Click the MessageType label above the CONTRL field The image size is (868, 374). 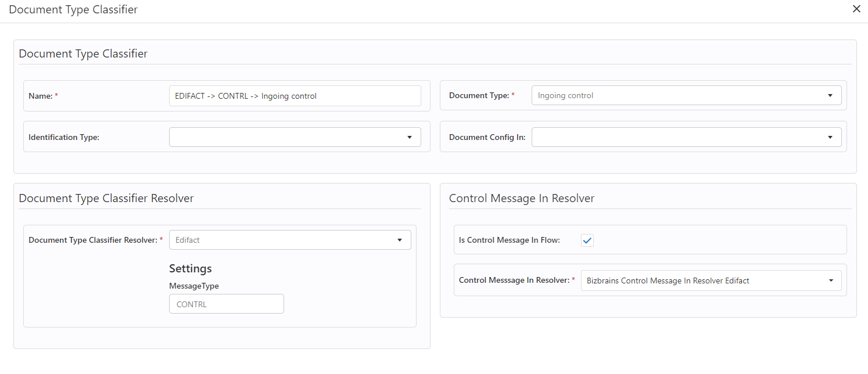tap(193, 286)
